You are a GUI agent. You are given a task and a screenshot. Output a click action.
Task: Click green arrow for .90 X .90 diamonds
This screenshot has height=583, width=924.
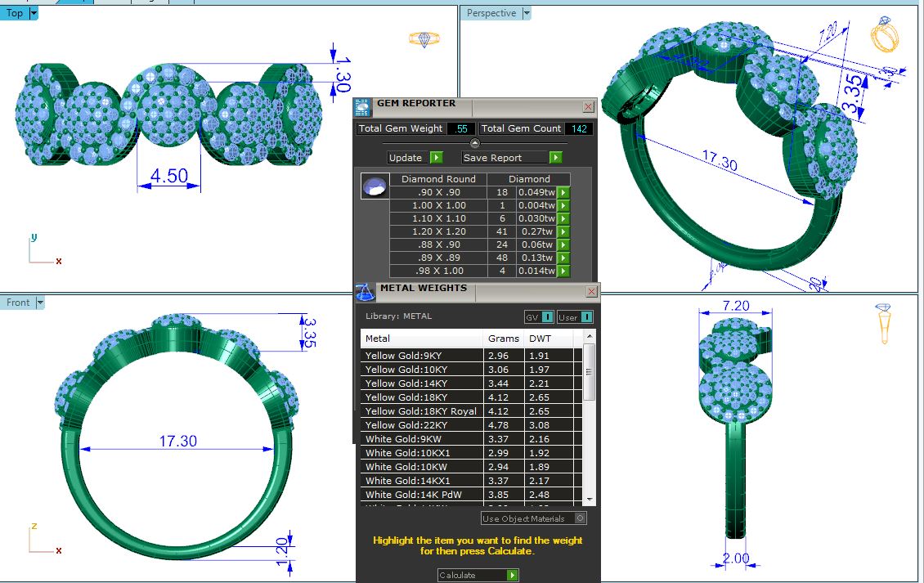(x=563, y=193)
